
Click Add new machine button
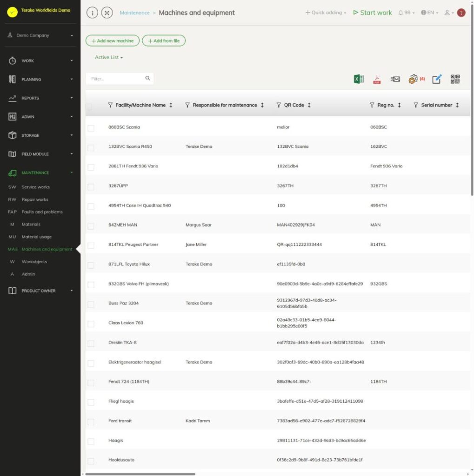pyautogui.click(x=113, y=41)
